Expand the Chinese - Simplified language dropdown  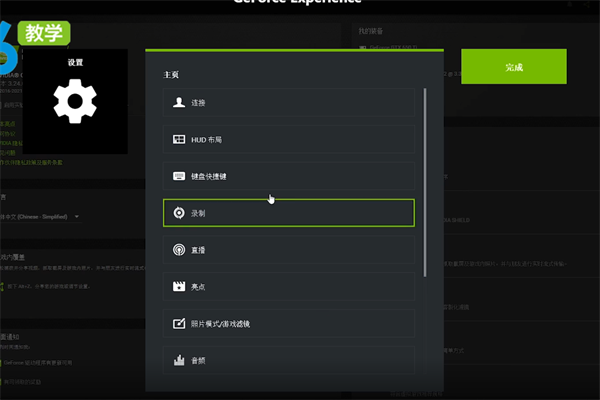click(x=77, y=216)
